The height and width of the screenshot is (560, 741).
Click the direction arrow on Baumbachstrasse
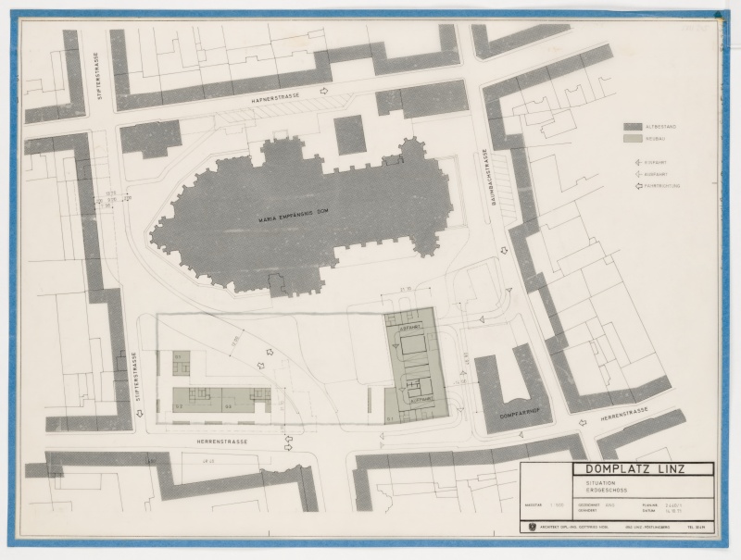point(505,249)
